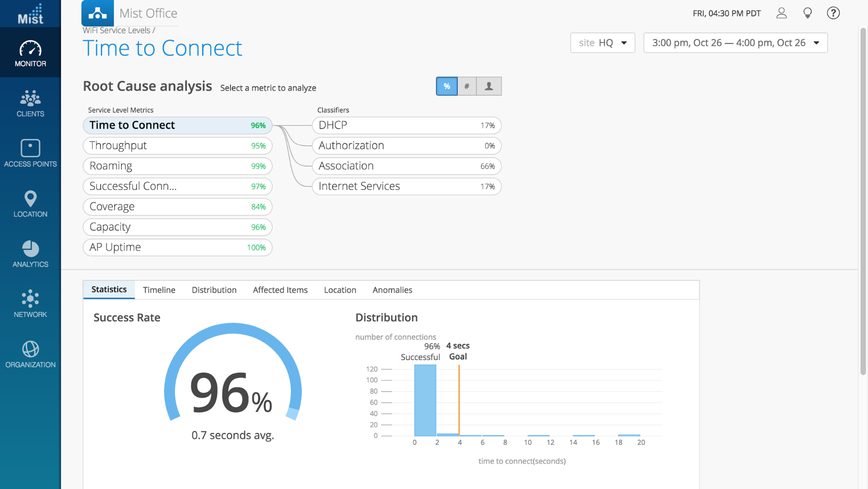Click the lightbulb insights icon
The image size is (868, 489).
pyautogui.click(x=808, y=13)
